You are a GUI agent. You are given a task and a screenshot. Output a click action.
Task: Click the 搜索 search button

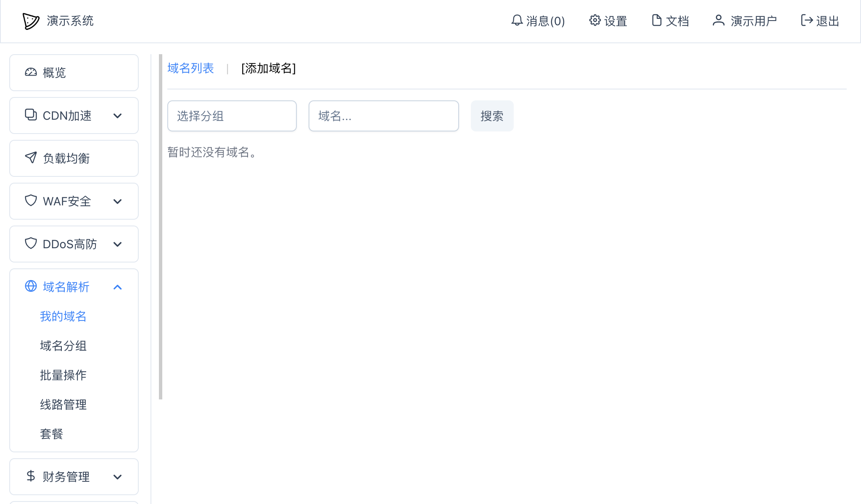click(492, 116)
